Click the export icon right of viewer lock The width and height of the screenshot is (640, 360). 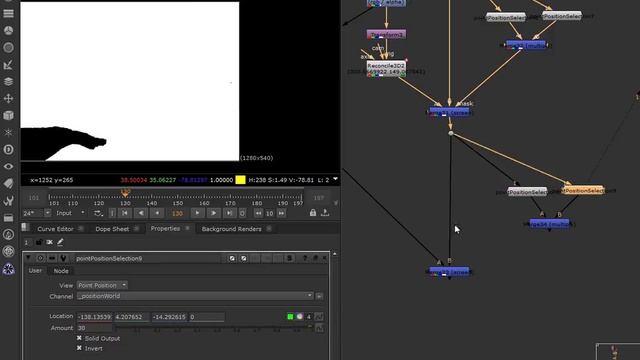pos(325,213)
